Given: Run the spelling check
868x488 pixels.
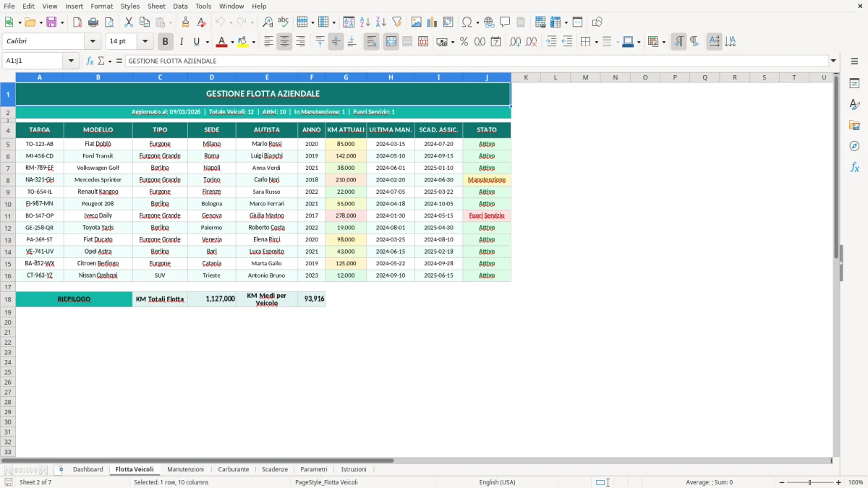Looking at the screenshot, I should coord(284,22).
